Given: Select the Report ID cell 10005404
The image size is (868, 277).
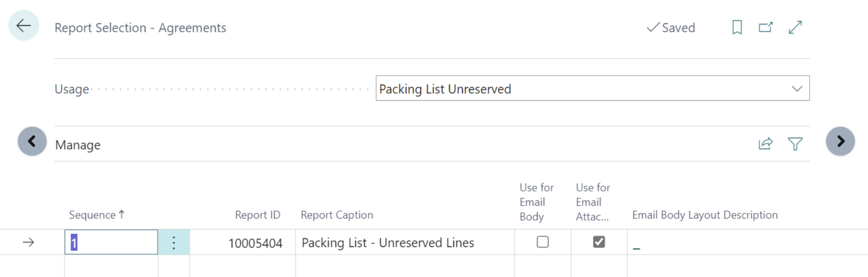Looking at the screenshot, I should [x=255, y=243].
